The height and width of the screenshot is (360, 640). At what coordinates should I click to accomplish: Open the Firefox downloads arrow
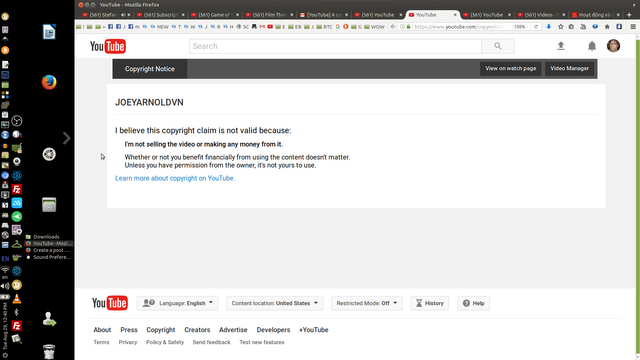pyautogui.click(x=549, y=27)
